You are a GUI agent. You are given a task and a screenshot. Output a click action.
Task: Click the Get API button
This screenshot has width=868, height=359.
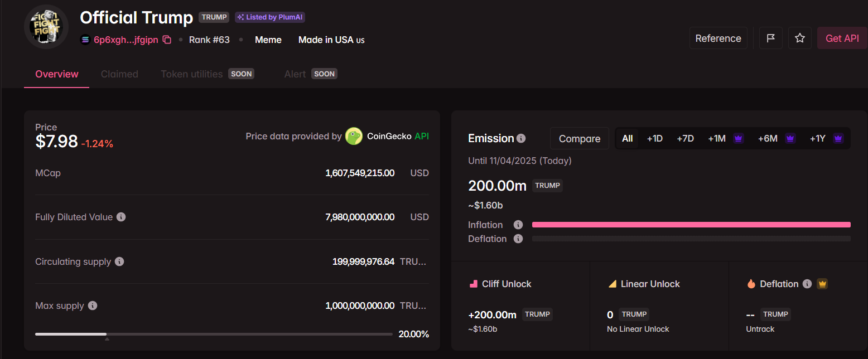tap(842, 38)
